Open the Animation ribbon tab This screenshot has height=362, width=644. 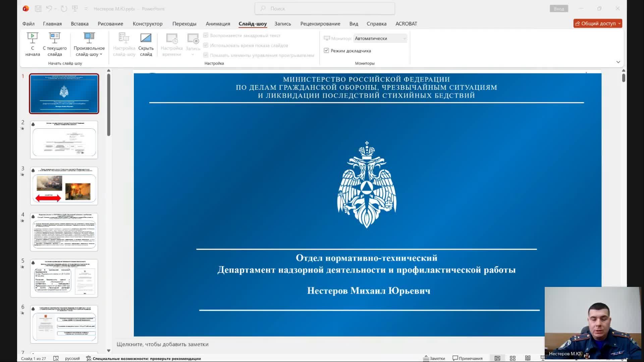pyautogui.click(x=218, y=24)
